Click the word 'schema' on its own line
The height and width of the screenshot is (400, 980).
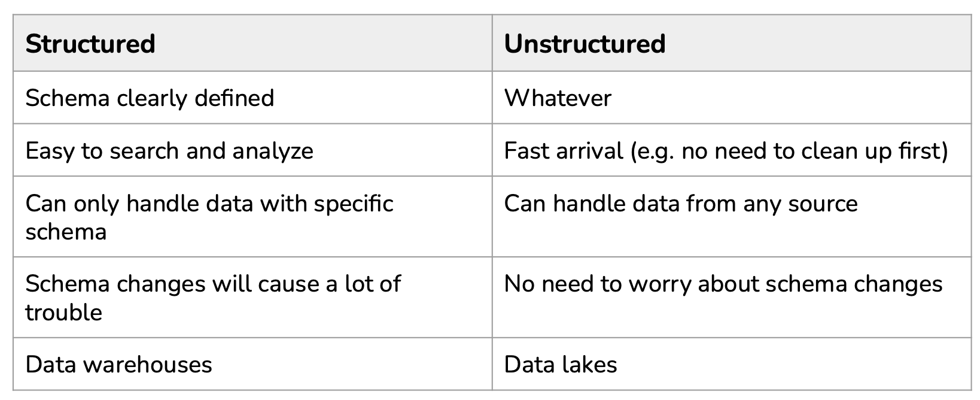point(66,232)
